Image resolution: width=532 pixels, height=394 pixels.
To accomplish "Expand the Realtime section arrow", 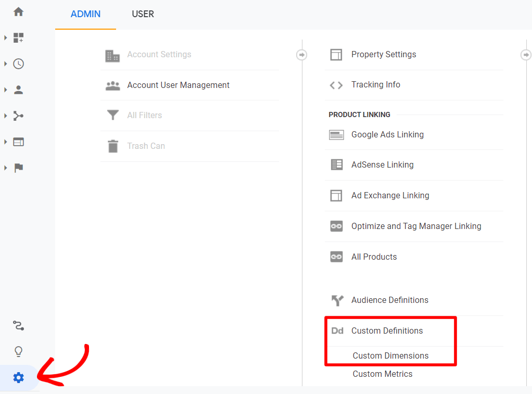I will pyautogui.click(x=5, y=64).
